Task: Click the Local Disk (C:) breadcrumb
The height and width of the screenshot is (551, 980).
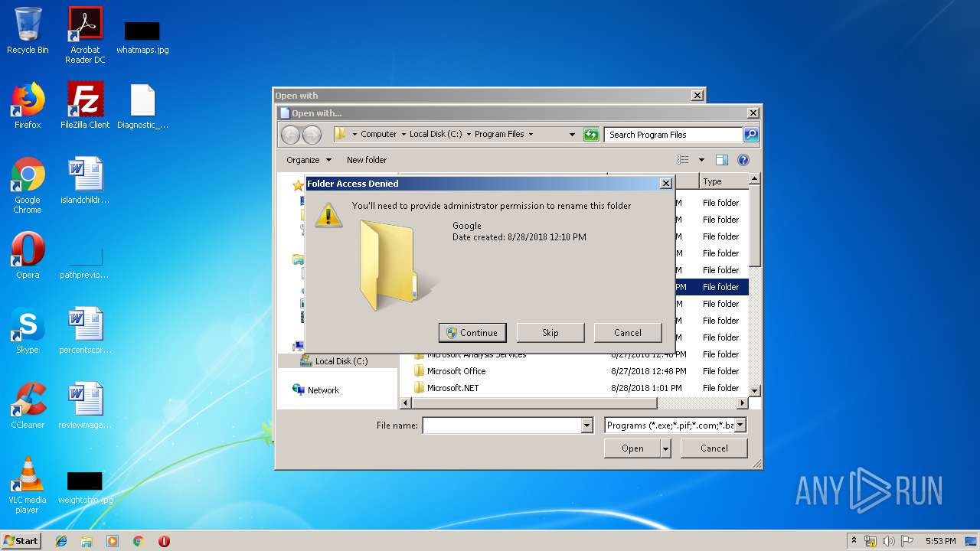Action: (435, 134)
